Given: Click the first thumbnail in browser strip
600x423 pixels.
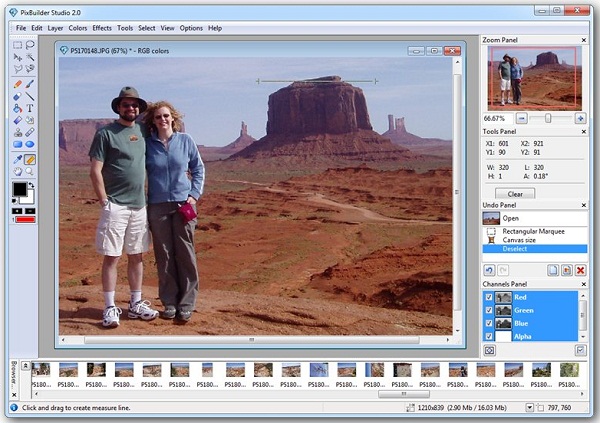Looking at the screenshot, I should point(41,370).
